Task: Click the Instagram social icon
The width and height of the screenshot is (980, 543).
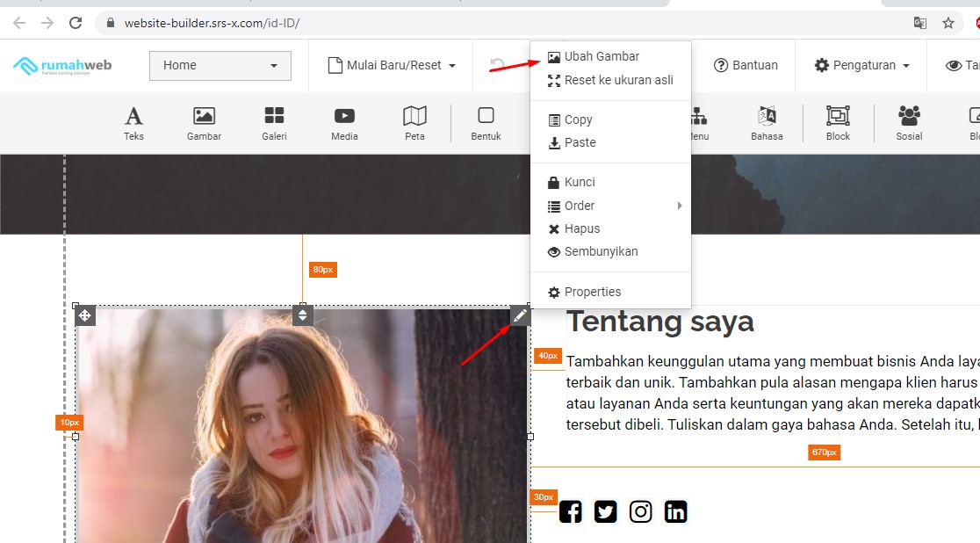Action: (641, 511)
